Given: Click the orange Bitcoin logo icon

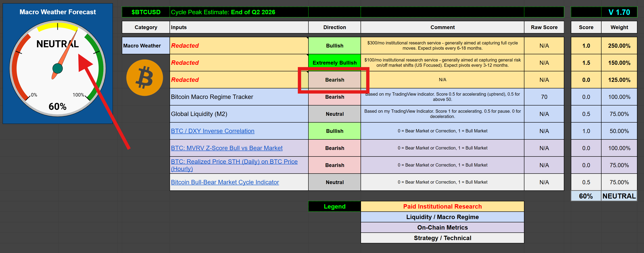Looking at the screenshot, I should (145, 78).
